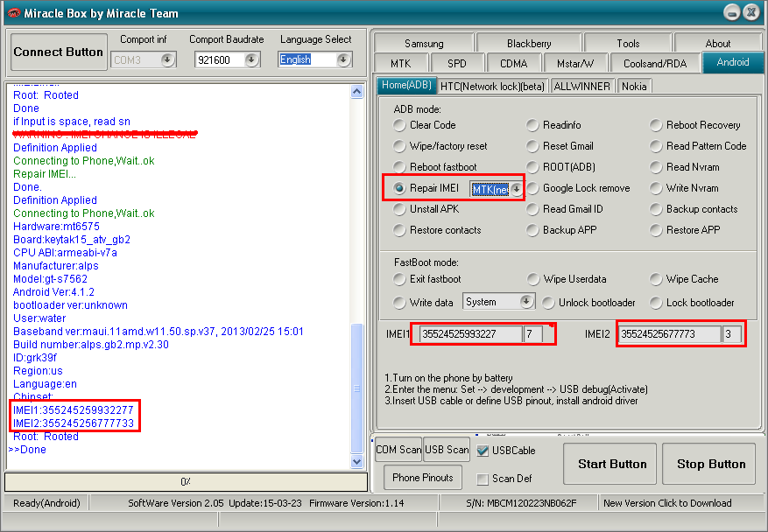Select the Lock bootloader option
The image size is (768, 532).
[x=692, y=303]
